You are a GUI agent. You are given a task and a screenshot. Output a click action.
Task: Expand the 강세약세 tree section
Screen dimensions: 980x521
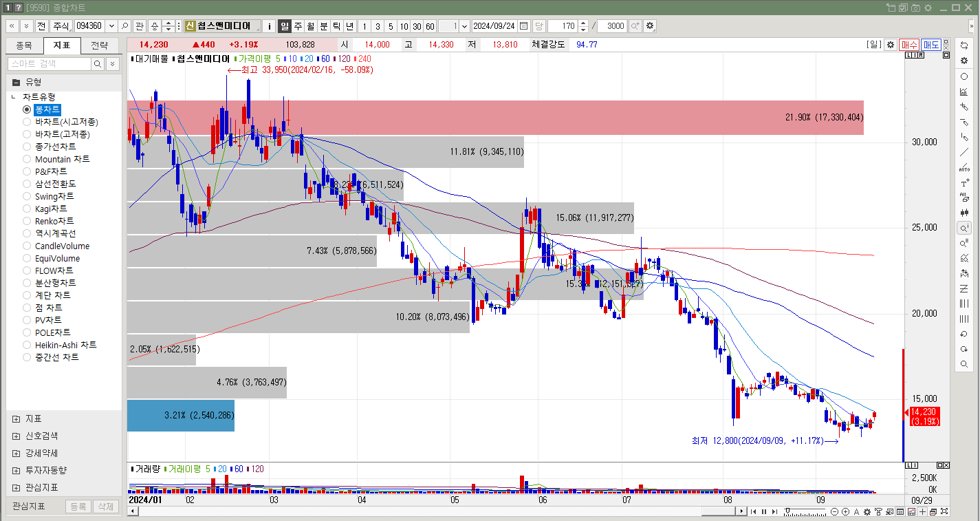coord(16,453)
